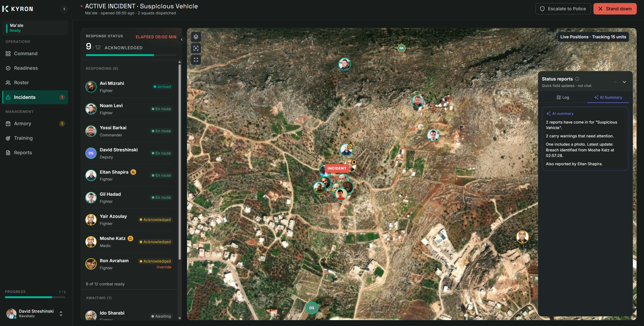
Task: Collapse the Response Status panel
Action: (x=182, y=39)
